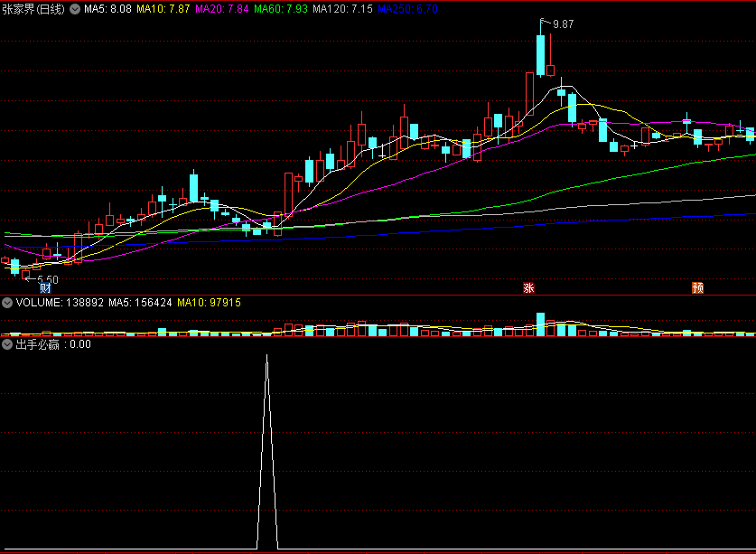Click the 9.87 high price label

pos(563,24)
